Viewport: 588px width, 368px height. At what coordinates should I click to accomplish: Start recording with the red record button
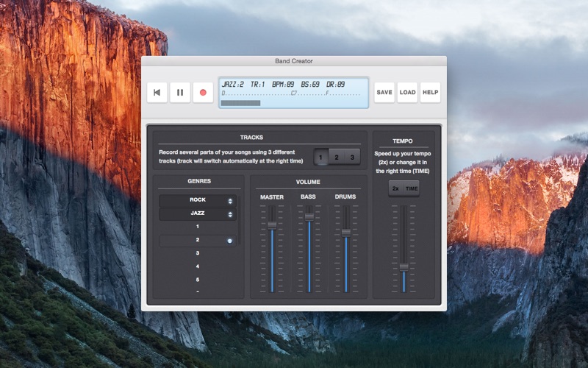(x=203, y=93)
